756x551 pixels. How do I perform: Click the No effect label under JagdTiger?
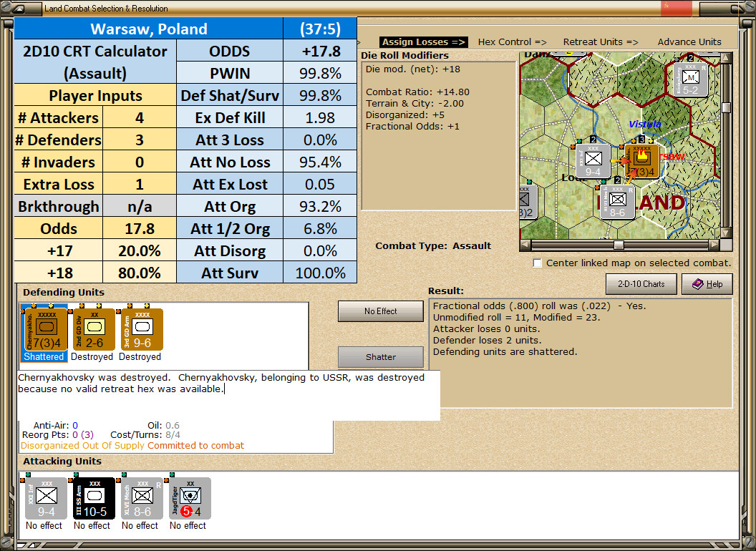(x=188, y=525)
